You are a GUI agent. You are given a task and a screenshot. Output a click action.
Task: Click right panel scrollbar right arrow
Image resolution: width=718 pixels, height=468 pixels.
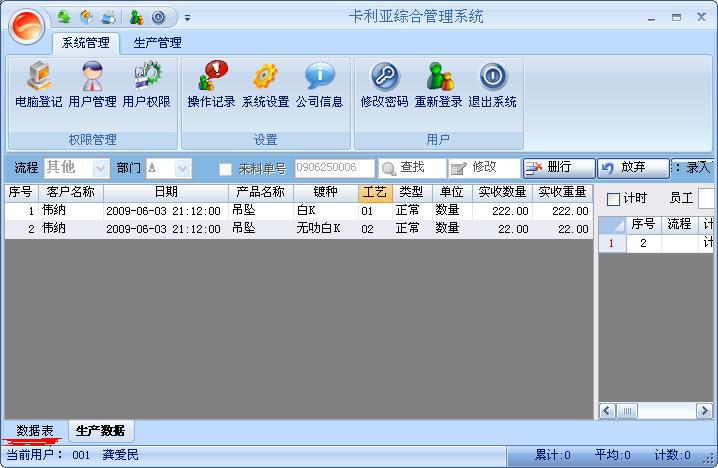coord(704,411)
